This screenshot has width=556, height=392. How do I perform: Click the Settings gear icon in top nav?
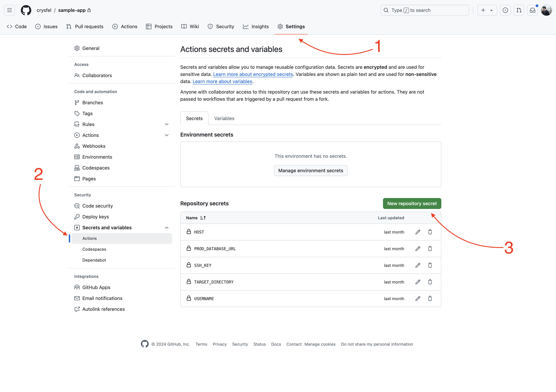coord(280,26)
